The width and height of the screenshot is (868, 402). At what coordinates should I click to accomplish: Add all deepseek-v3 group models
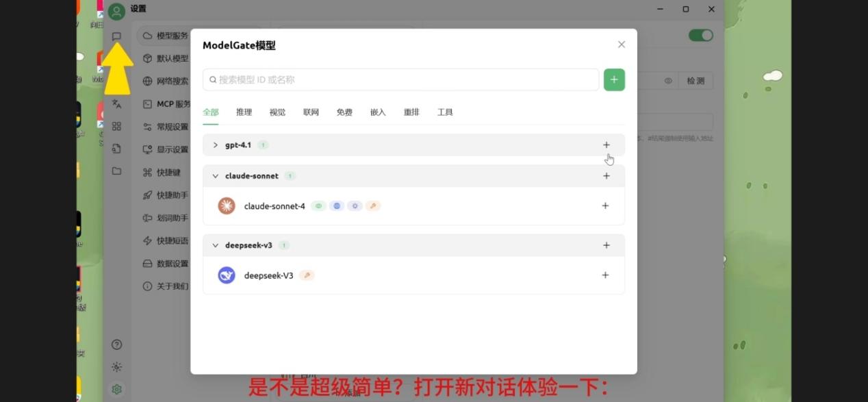[x=607, y=245]
